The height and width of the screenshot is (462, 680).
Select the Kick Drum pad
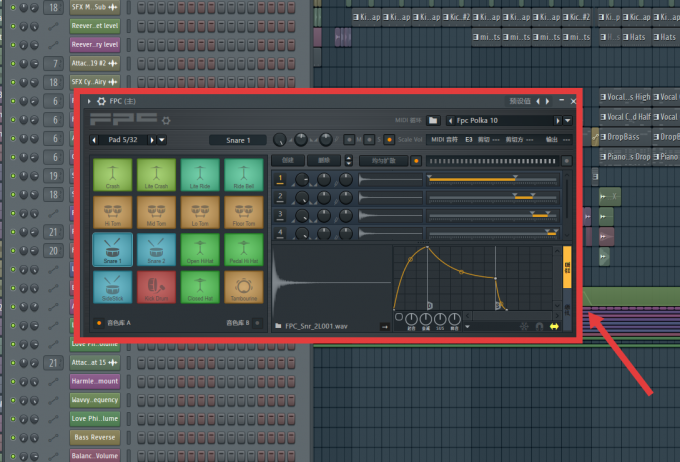point(156,287)
